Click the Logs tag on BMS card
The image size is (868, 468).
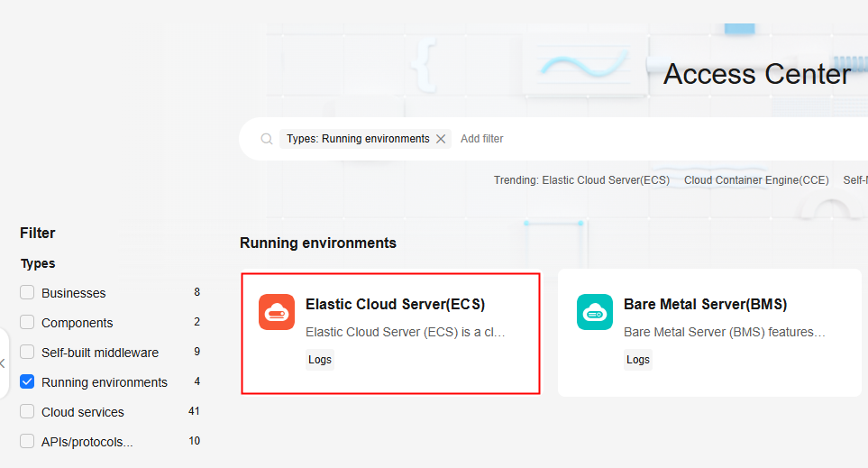(x=638, y=360)
